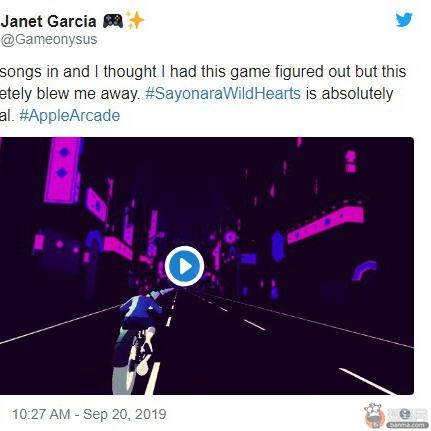Open the #AppleArcade hashtag
Image resolution: width=431 pixels, height=431 pixels.
pyautogui.click(x=70, y=116)
